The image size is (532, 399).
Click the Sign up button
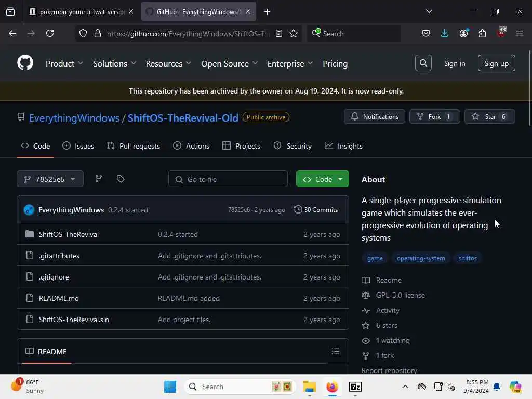click(x=496, y=63)
